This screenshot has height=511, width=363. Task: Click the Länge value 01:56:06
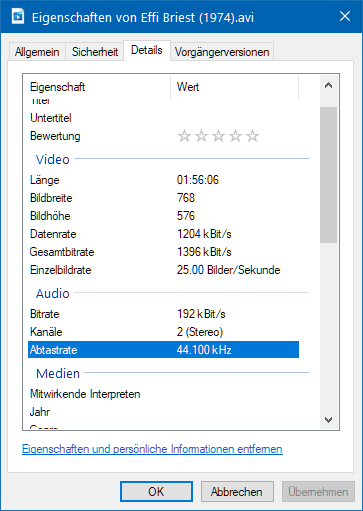tap(198, 180)
